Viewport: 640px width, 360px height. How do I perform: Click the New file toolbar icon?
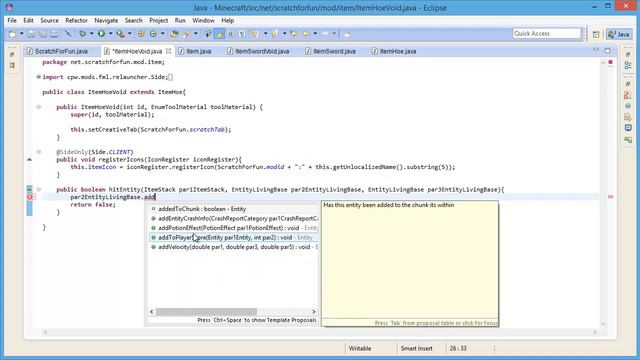(12, 34)
